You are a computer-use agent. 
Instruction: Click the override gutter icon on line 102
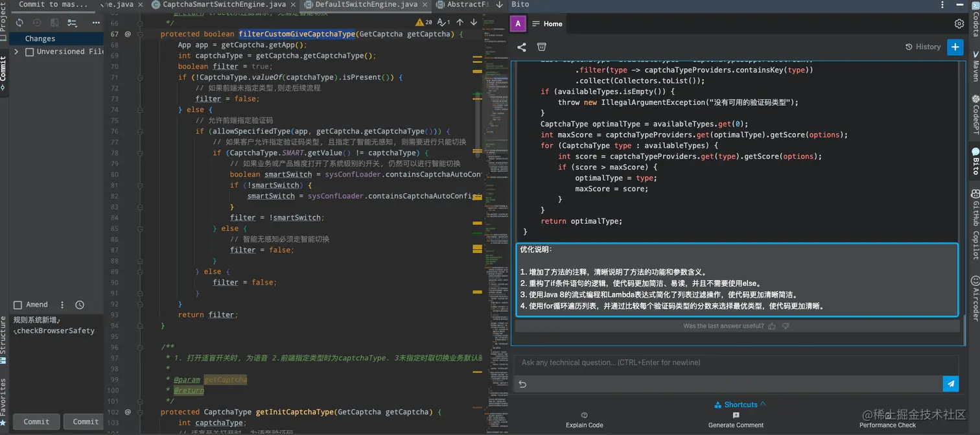coord(128,412)
